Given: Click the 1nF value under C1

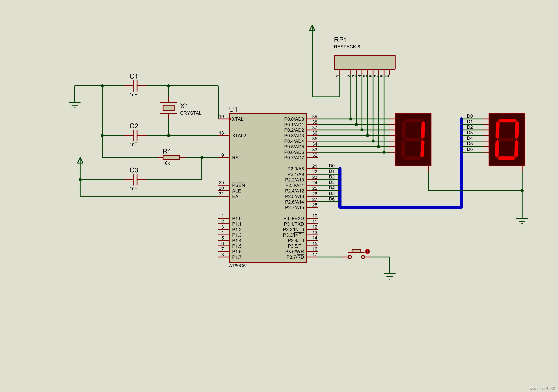Looking at the screenshot, I should point(134,94).
